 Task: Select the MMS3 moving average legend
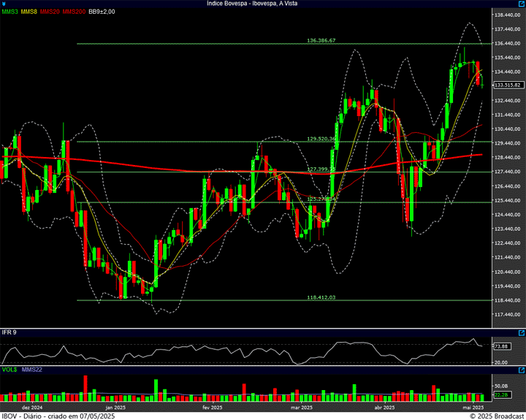click(x=10, y=12)
